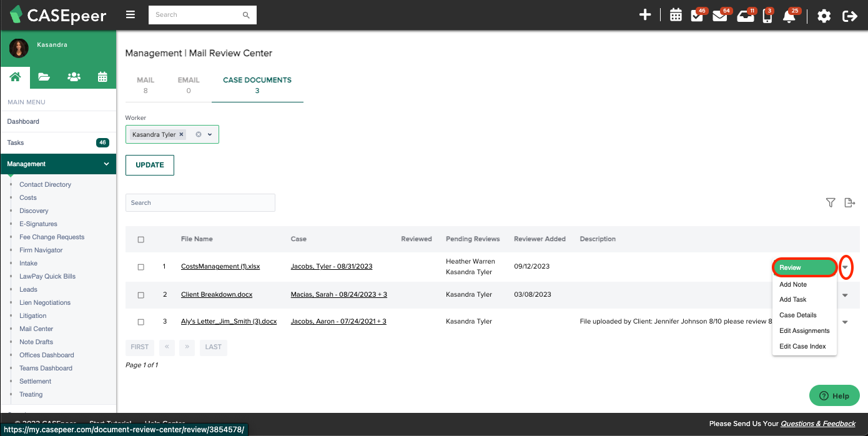This screenshot has width=868, height=436.
Task: Click the FIRST pagination button
Action: click(x=140, y=347)
